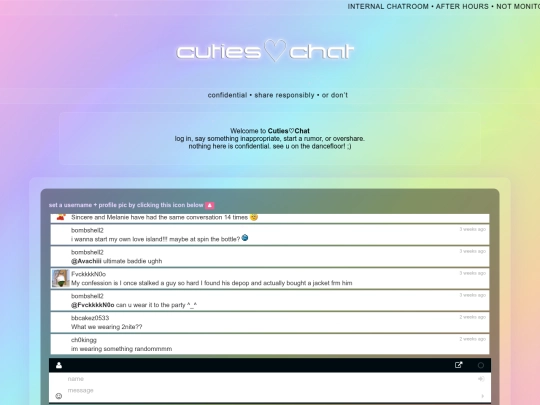
Task: Click the depop confession message
Action: click(211, 283)
